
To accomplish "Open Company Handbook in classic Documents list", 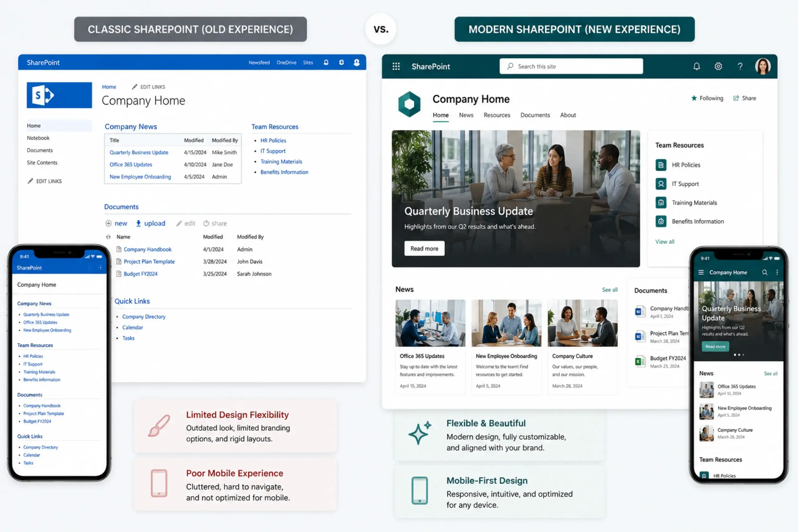I will [147, 249].
